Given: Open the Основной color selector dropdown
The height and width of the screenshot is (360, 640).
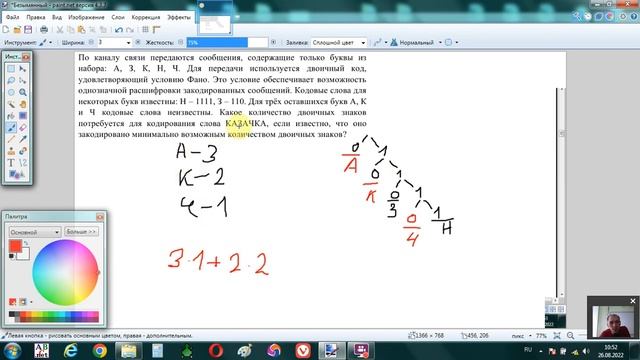Looking at the screenshot, I should point(35,232).
